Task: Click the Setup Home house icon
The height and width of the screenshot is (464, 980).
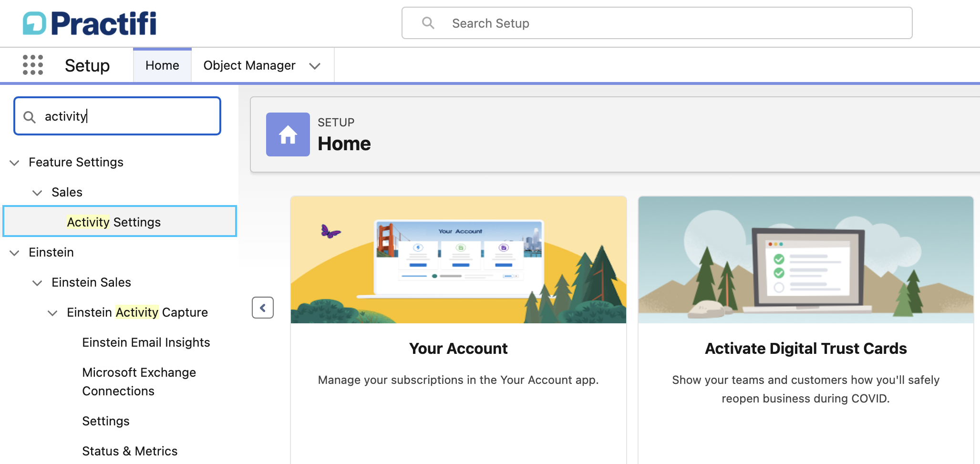Action: click(x=288, y=134)
